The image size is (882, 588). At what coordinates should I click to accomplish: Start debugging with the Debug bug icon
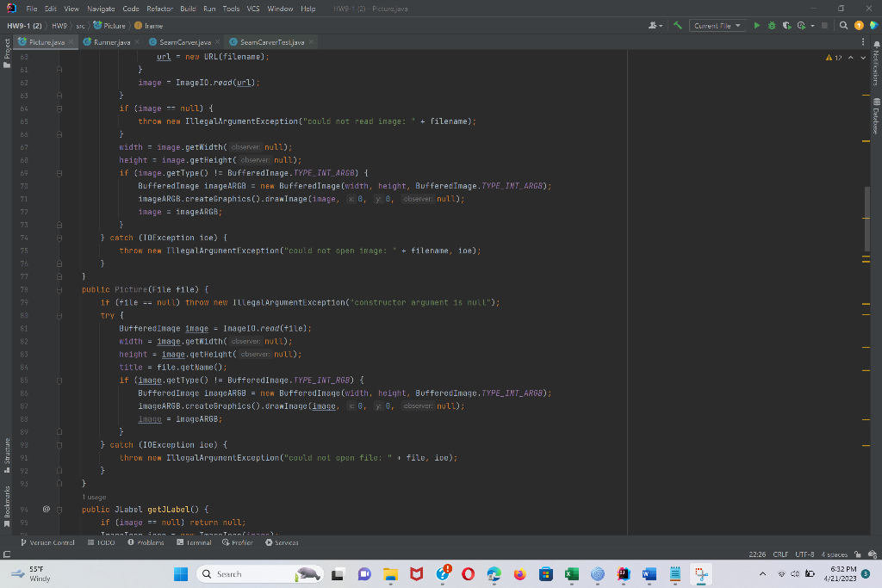(x=772, y=26)
